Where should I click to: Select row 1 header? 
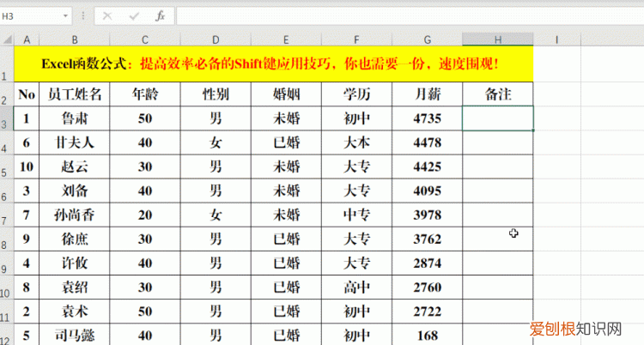pos(7,64)
